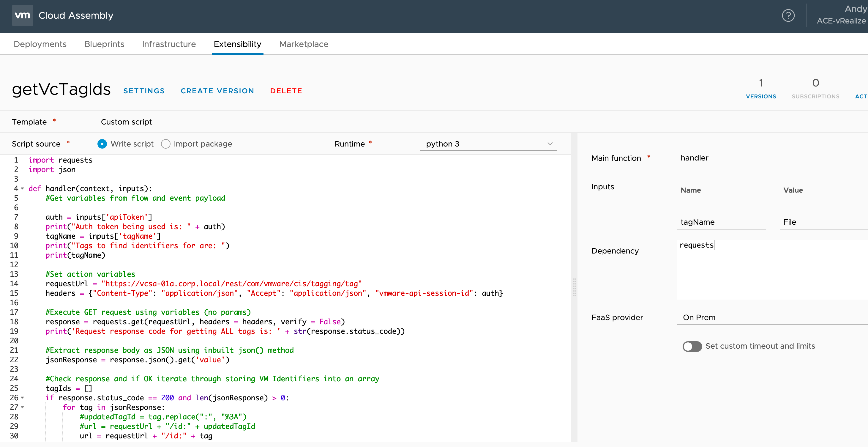
Task: Open the Marketplace tab
Action: [304, 44]
